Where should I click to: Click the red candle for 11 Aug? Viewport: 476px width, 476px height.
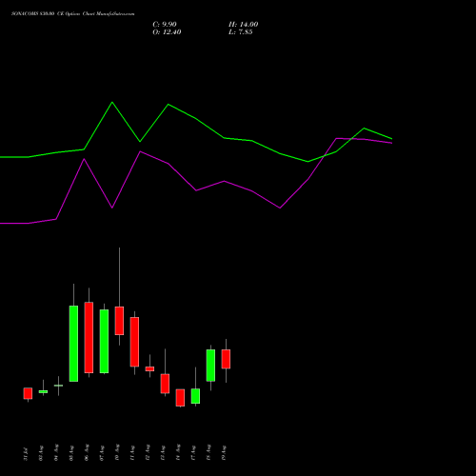point(134,342)
